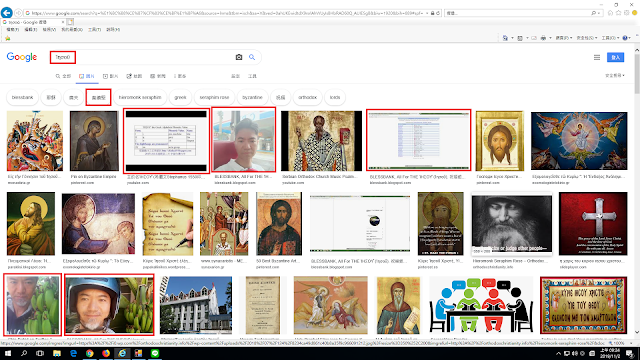
Task: Click the yellow smiley feedback icon
Action: (635, 13)
